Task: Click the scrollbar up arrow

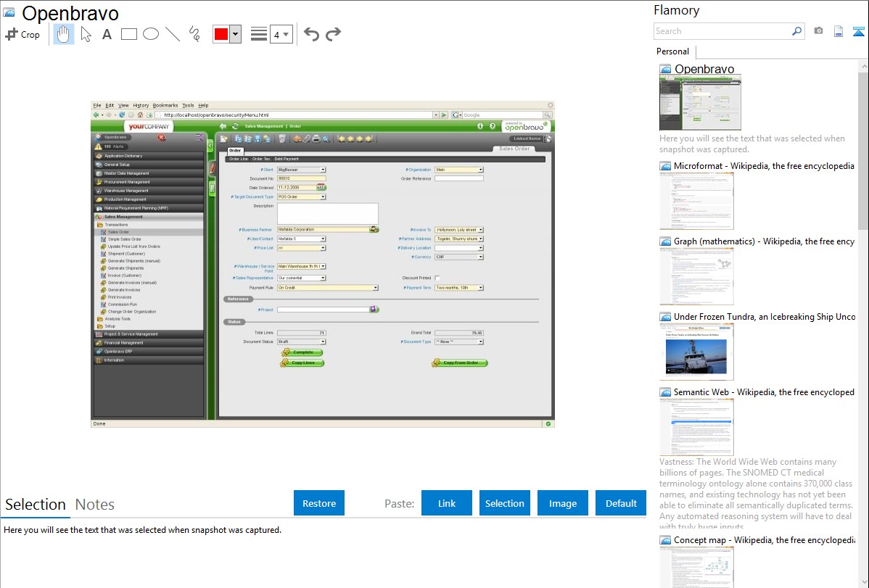Action: (863, 66)
